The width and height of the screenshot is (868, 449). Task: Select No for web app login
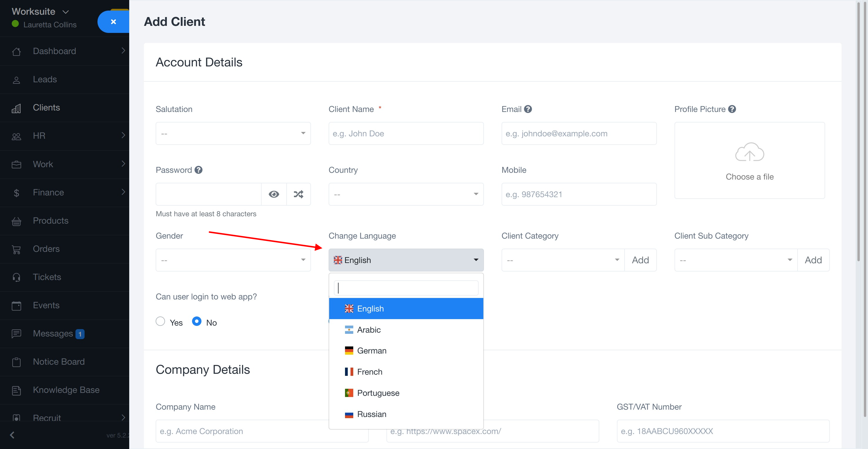[197, 321]
